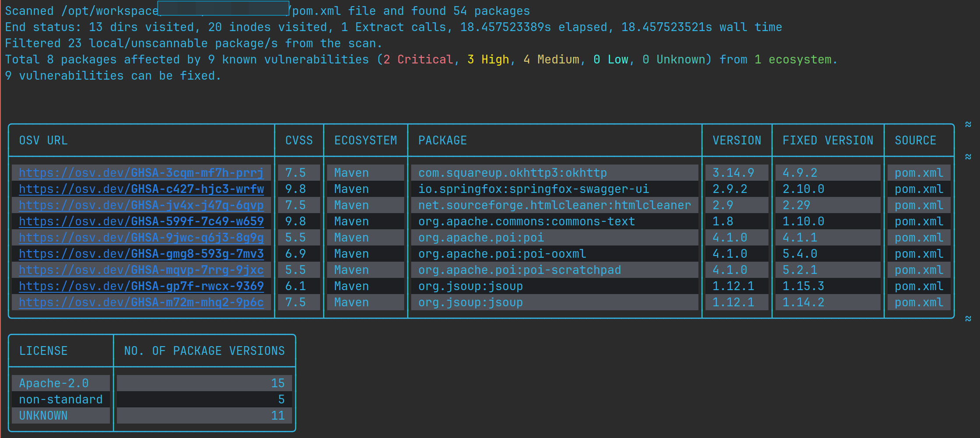
Task: Visit the GHSA-gmg8-593g-7mv3 poi-ooxml advisory
Action: point(141,254)
